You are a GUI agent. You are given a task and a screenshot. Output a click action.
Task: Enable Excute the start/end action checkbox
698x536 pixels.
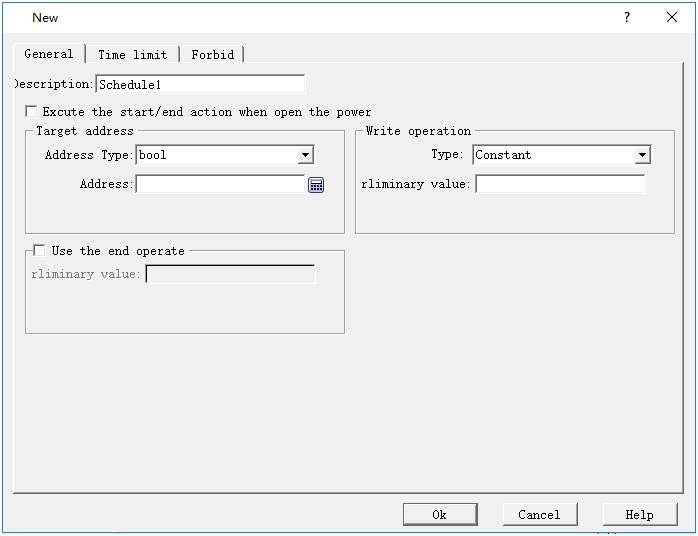(x=31, y=112)
